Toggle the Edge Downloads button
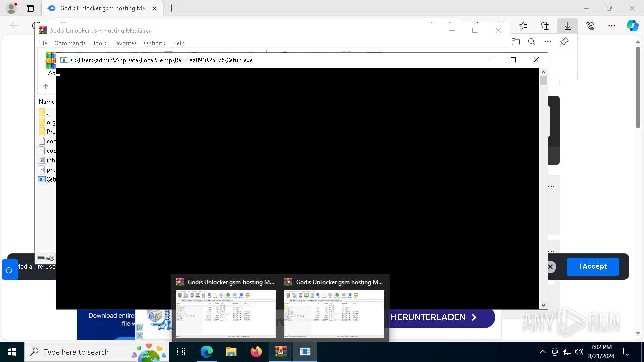 [x=568, y=26]
